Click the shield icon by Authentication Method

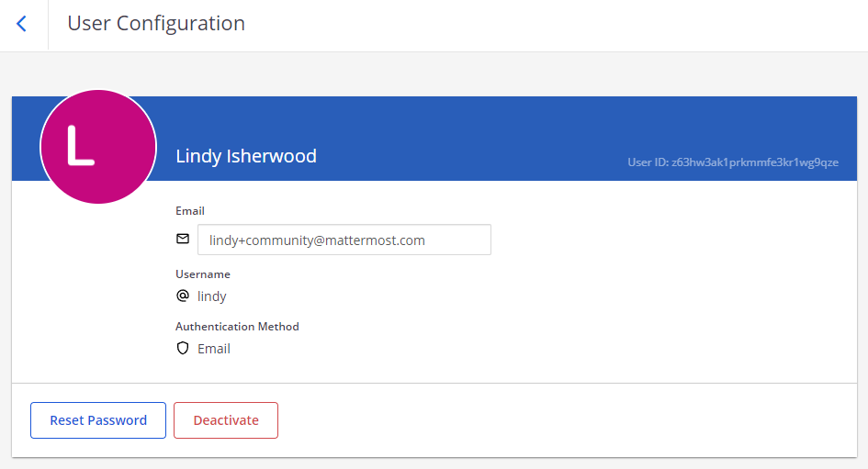pyautogui.click(x=183, y=349)
